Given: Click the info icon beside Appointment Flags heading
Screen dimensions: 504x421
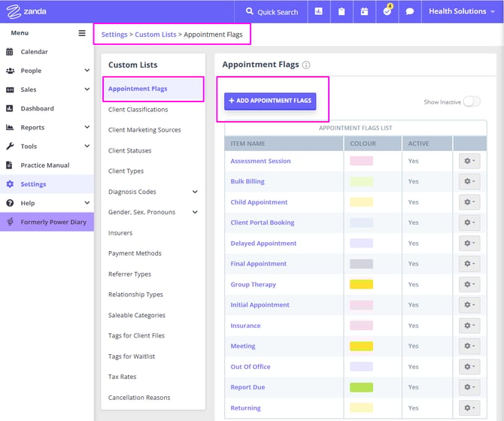Looking at the screenshot, I should [x=306, y=65].
